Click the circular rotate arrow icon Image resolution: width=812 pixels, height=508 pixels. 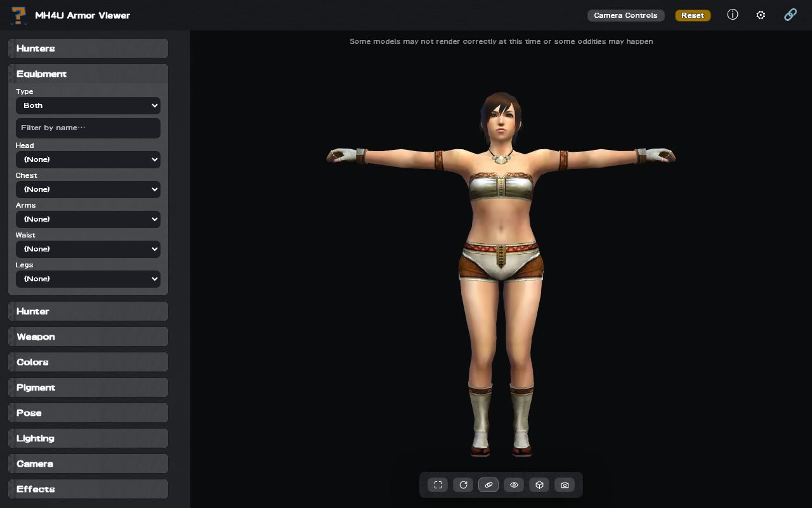click(x=463, y=485)
